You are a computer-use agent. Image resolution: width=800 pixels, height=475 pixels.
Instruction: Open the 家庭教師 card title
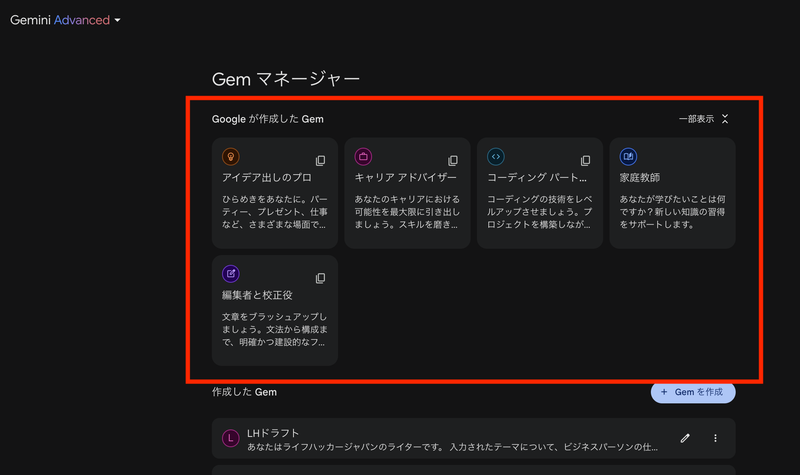tap(640, 178)
